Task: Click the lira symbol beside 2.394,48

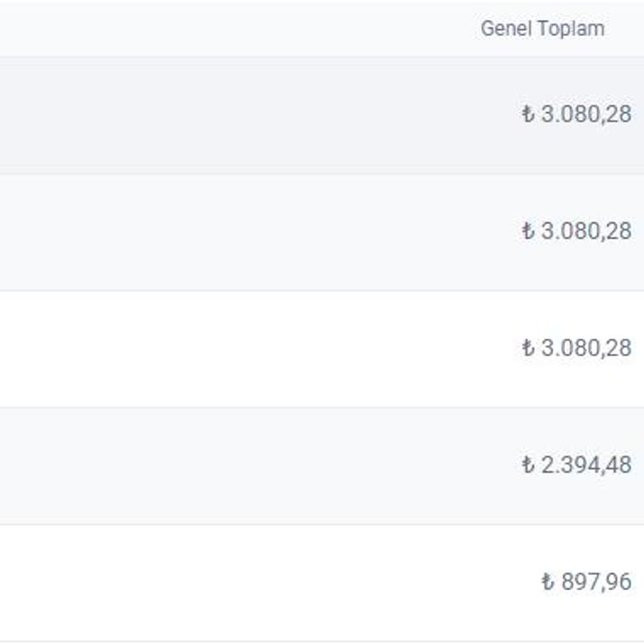Action: 527,465
